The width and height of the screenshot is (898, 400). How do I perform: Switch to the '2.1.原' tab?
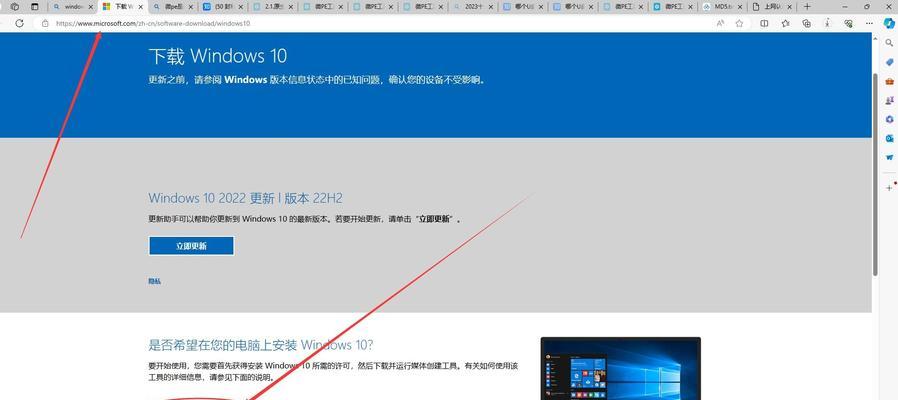(273, 7)
